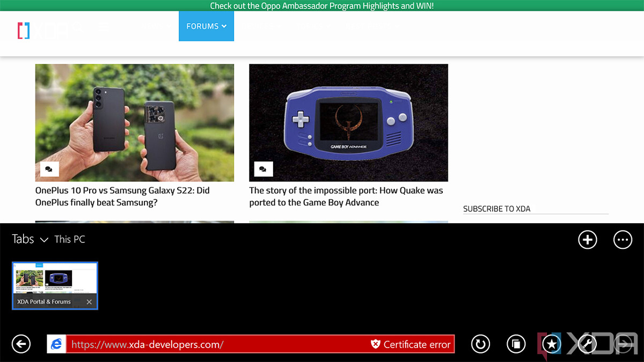Open Page tools wrench icon
Viewport: 644px width, 362px height.
tap(587, 344)
